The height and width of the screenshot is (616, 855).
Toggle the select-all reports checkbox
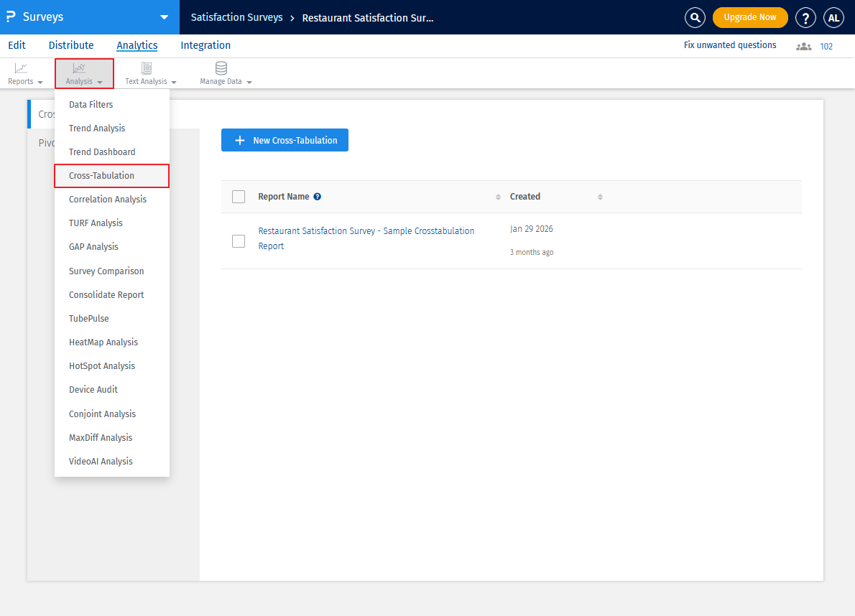pos(239,197)
